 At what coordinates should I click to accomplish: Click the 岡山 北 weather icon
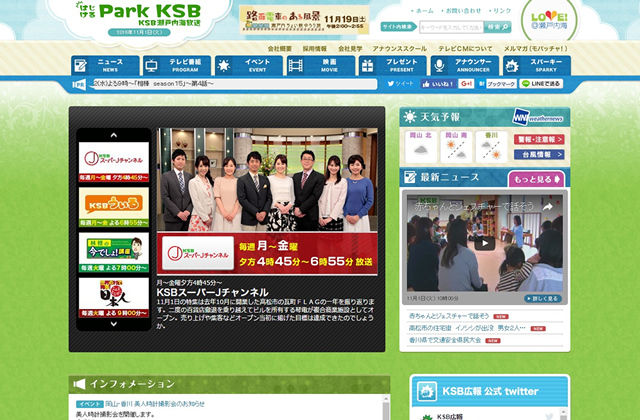tap(421, 147)
